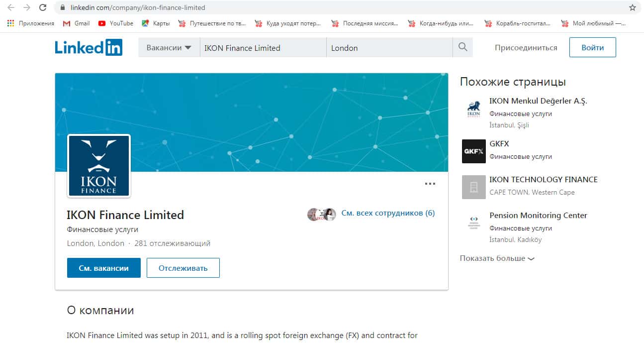Click the GKFX logo icon
Viewport: 644px width, 344px height.
(x=474, y=151)
